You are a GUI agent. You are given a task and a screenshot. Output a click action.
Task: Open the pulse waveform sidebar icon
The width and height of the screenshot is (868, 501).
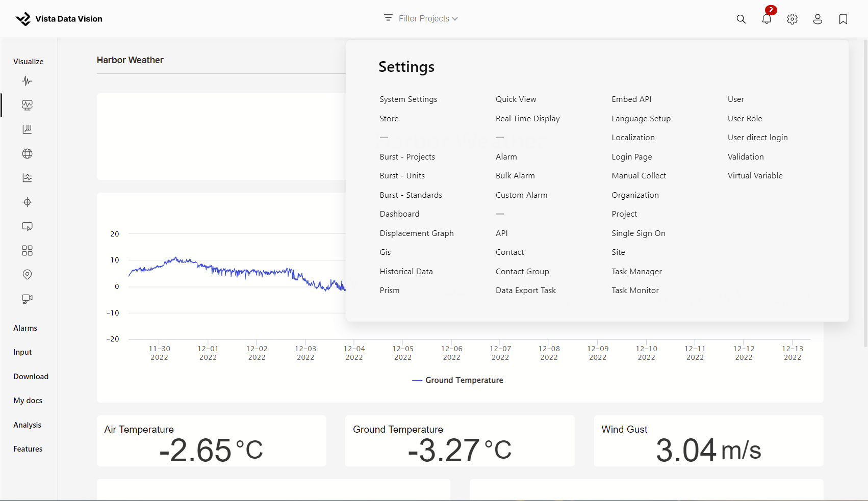tap(28, 81)
